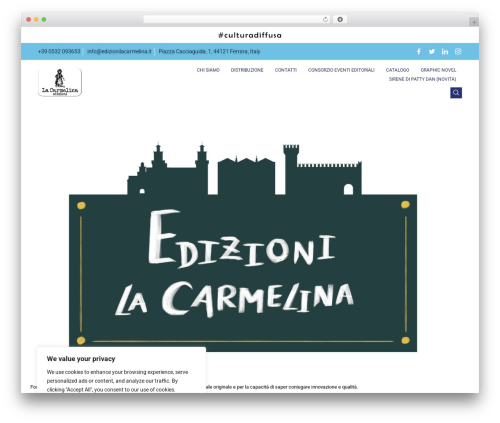The height and width of the screenshot is (423, 500).
Task: Click the We value your privacy heading
Action: (x=81, y=359)
